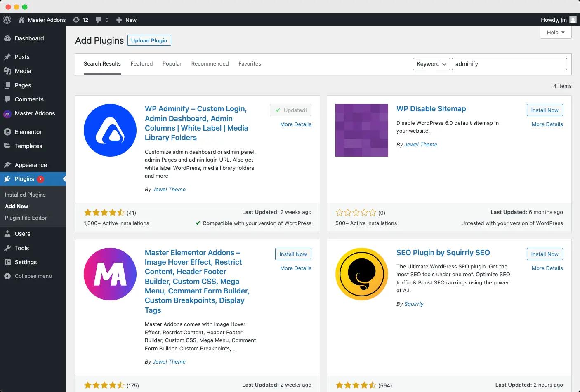580x392 pixels.
Task: Click the Master Elementor Addons title link
Action: click(197, 282)
